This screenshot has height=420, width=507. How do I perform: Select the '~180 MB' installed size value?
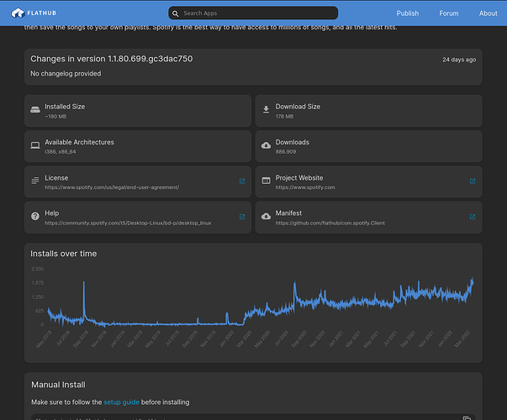(x=55, y=116)
